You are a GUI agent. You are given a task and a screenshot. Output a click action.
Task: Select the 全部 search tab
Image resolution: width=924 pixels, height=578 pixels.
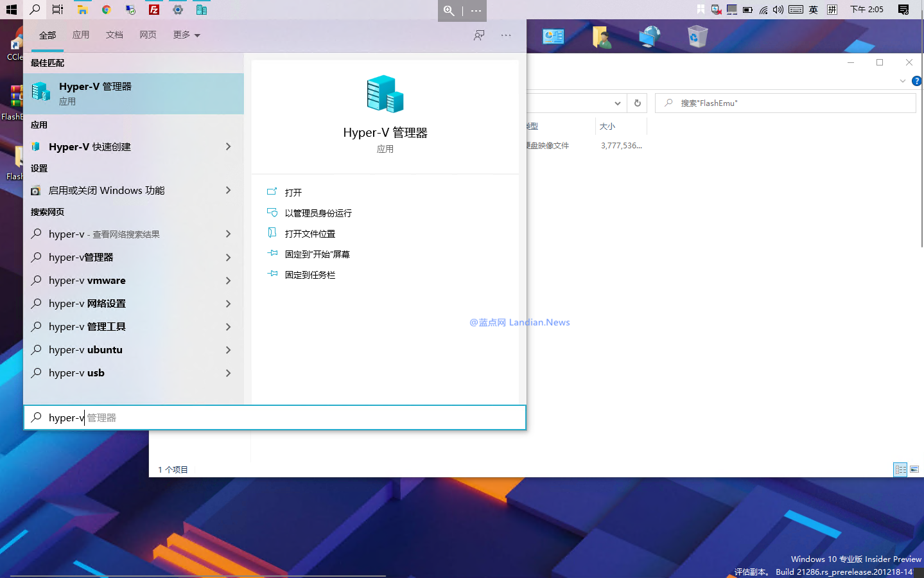[x=48, y=35]
